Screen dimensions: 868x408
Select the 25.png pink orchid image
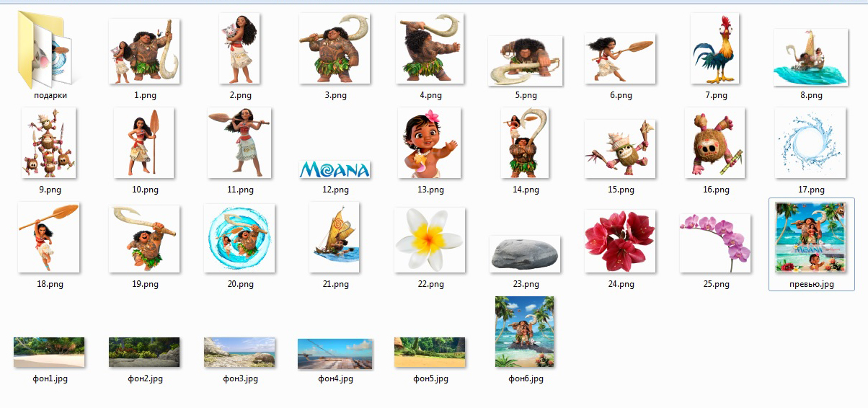pos(716,243)
